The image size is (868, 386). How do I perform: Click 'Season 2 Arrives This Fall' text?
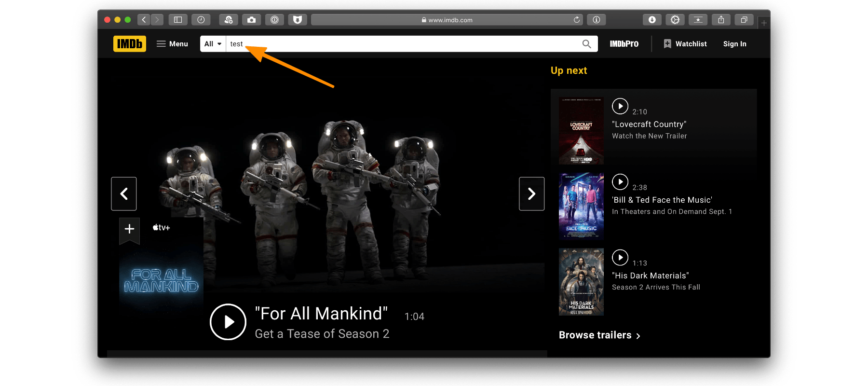(x=656, y=288)
